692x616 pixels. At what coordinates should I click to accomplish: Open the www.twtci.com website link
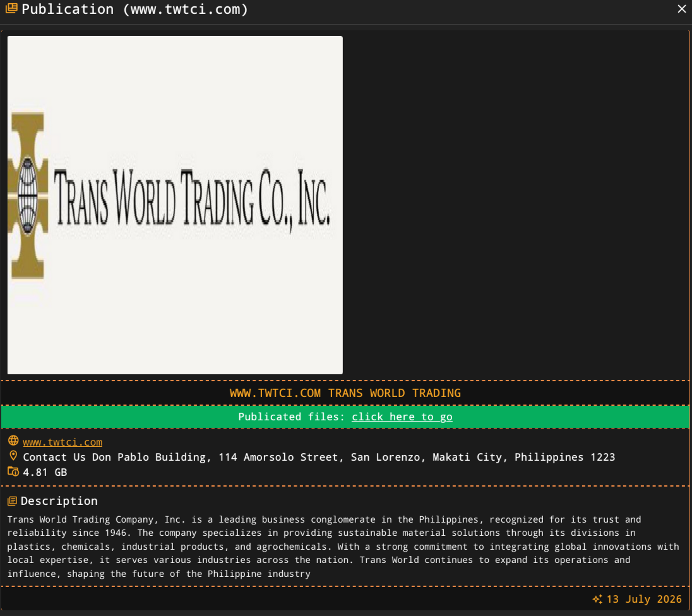click(x=63, y=442)
